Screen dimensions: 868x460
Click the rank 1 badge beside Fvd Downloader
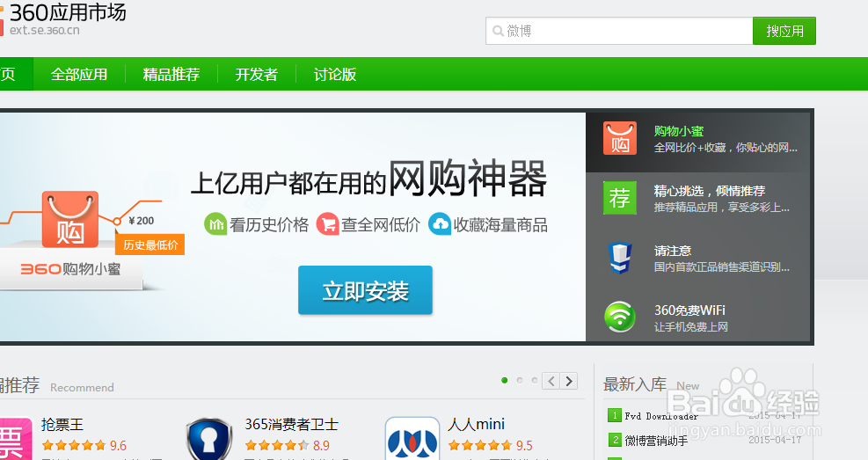coord(615,415)
